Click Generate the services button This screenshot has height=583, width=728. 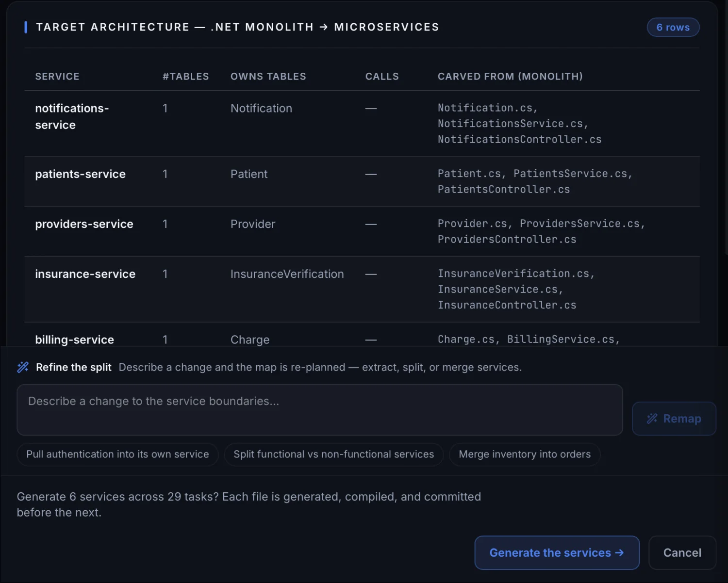(557, 552)
